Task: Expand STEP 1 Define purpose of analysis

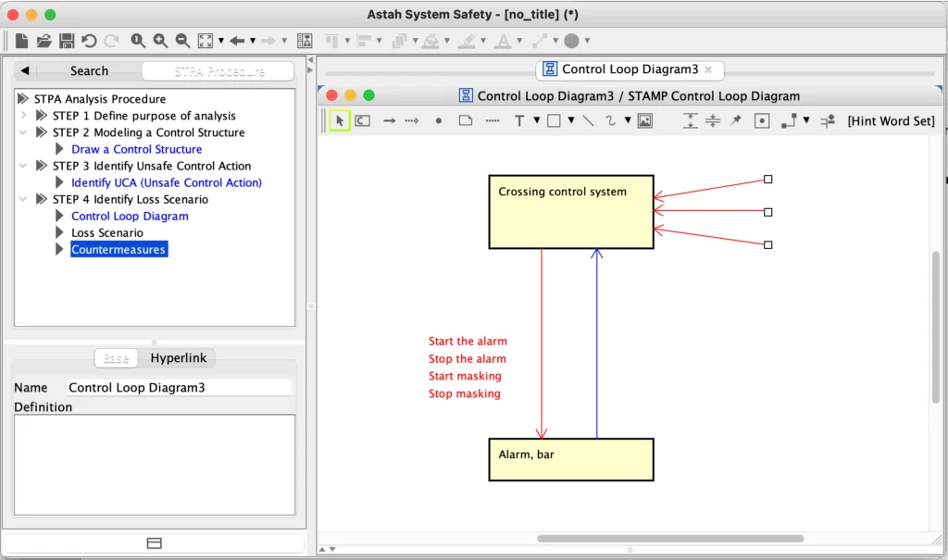Action: 23,115
